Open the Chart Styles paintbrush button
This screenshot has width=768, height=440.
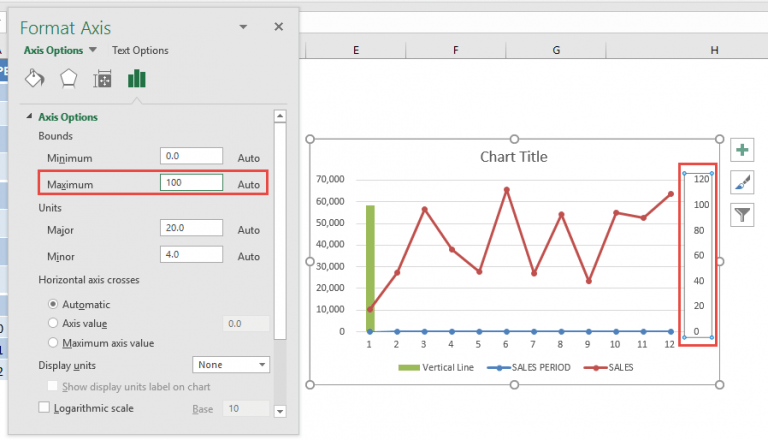742,182
